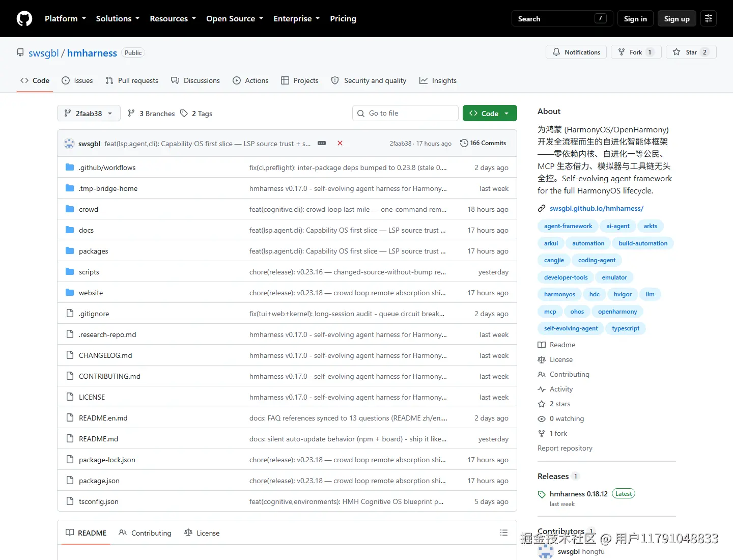The height and width of the screenshot is (560, 733).
Task: Open the GitHub home logo
Action: tap(24, 19)
